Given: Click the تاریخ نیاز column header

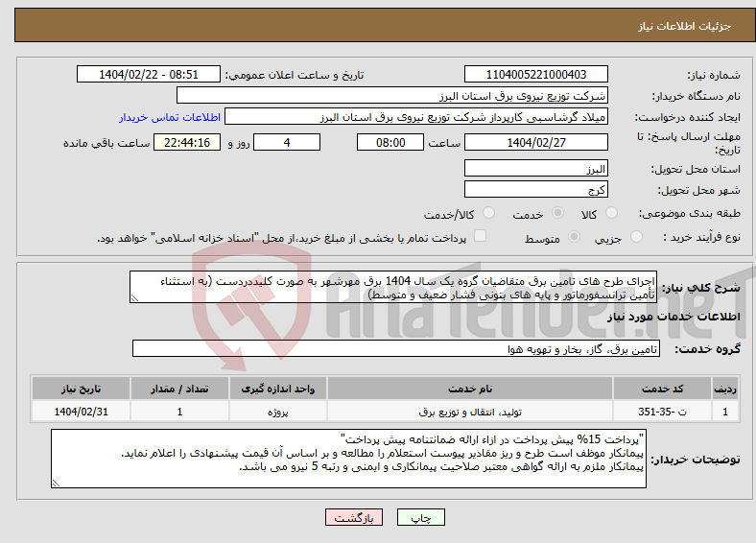Looking at the screenshot, I should pos(81,389).
